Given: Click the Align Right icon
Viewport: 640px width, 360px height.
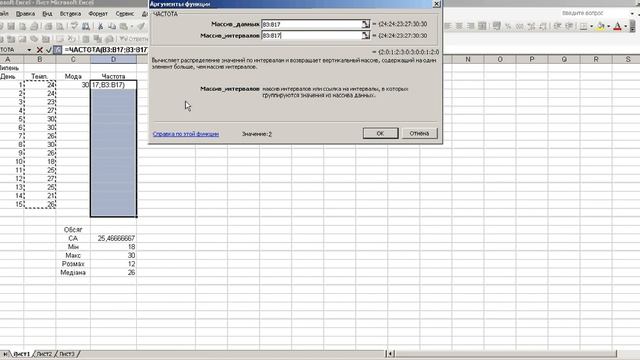Looking at the screenshot, I should (x=471, y=26).
